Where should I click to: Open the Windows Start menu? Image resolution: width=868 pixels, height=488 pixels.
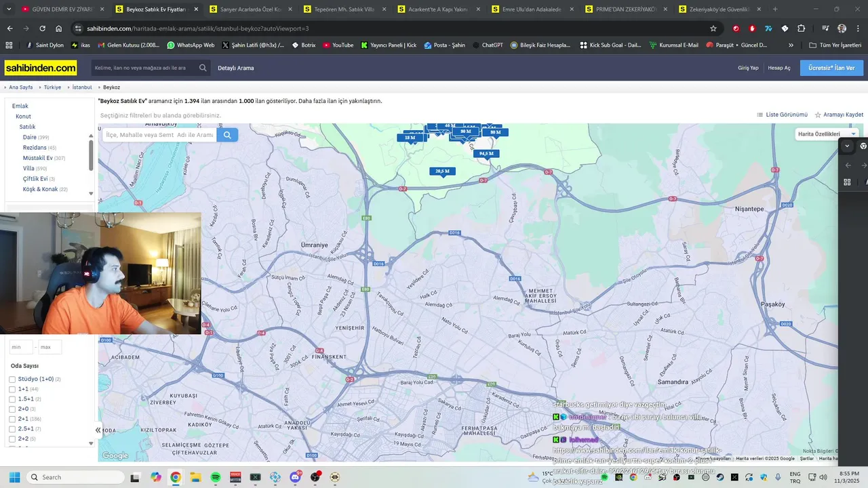coord(14,477)
